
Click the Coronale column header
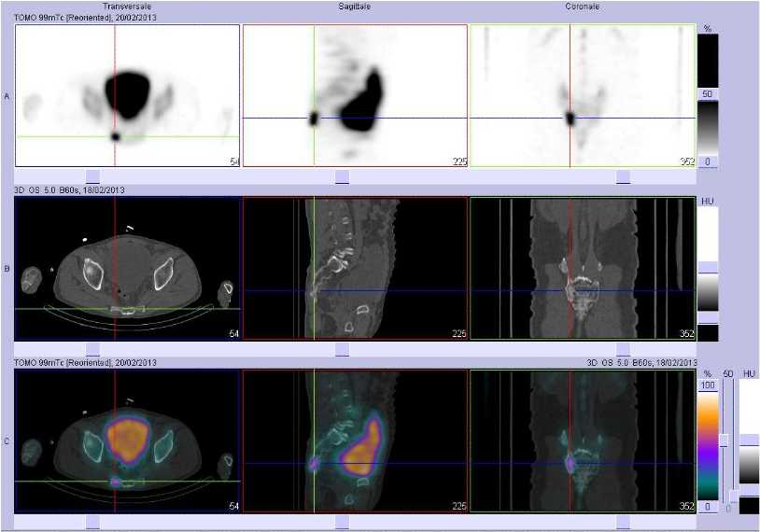[582, 7]
